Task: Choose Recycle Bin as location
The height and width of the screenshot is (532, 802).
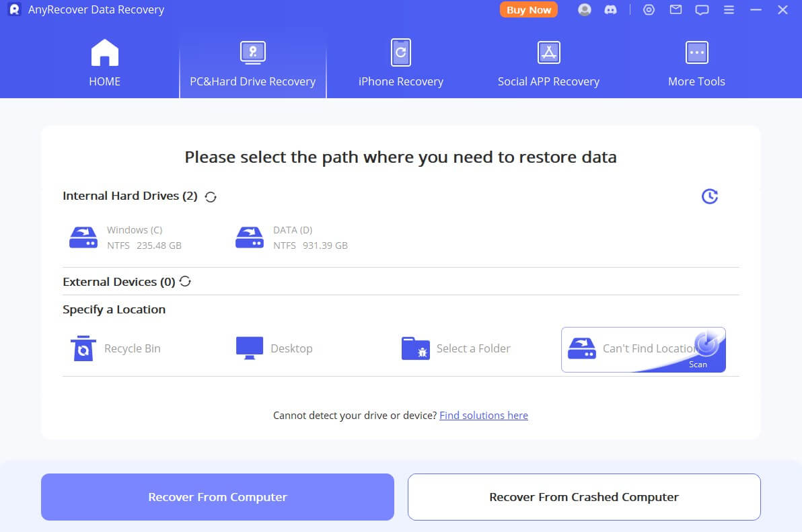Action: coord(116,348)
